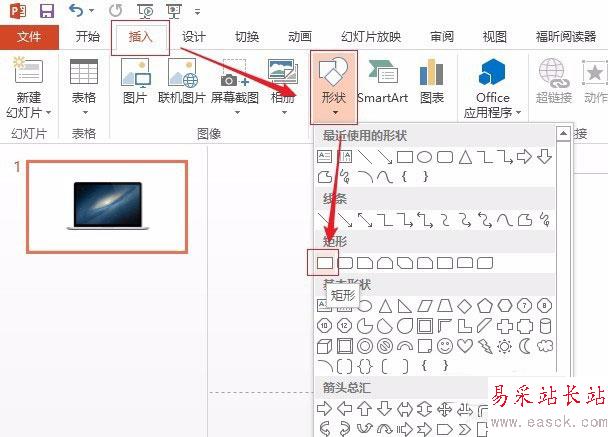The height and width of the screenshot is (437, 608).
Task: Select the Diamond shape
Action: [x=465, y=306]
